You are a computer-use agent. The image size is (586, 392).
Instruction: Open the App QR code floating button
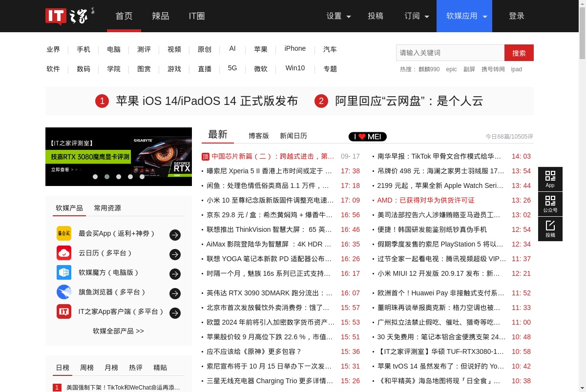click(550, 179)
